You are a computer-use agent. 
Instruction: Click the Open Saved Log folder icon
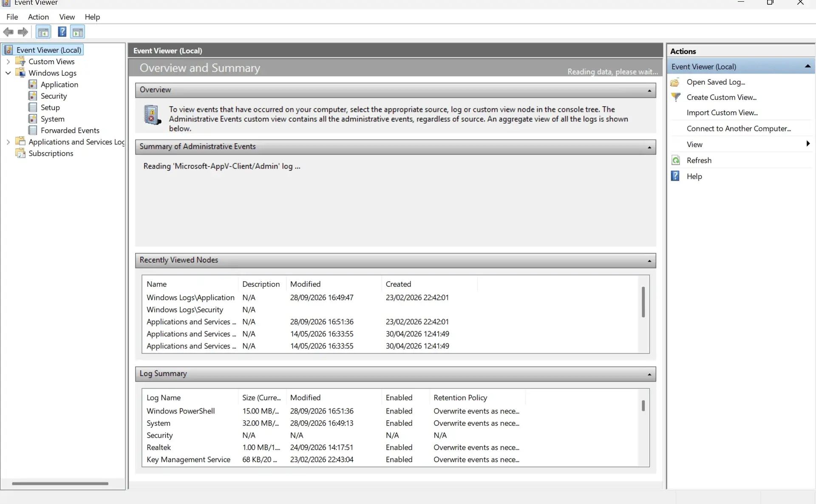coord(675,82)
